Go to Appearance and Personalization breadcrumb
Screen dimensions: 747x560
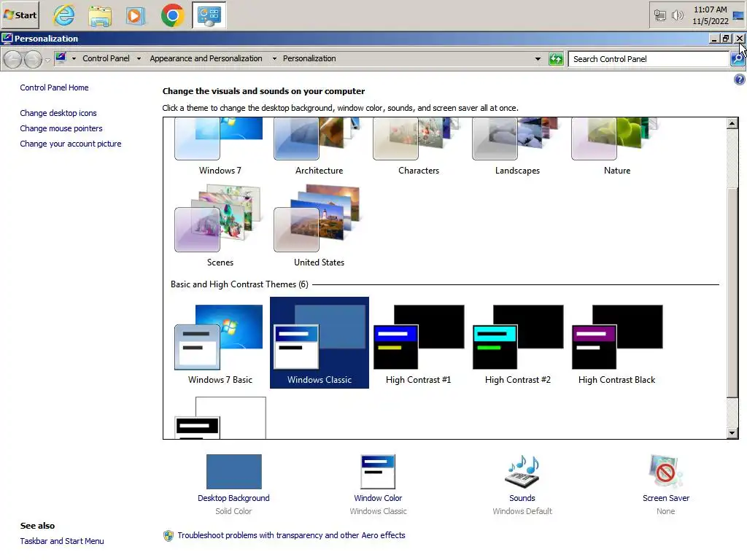click(x=206, y=58)
